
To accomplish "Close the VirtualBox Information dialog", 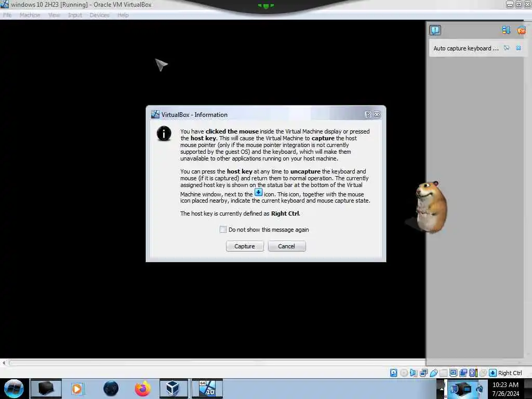I will 377,114.
